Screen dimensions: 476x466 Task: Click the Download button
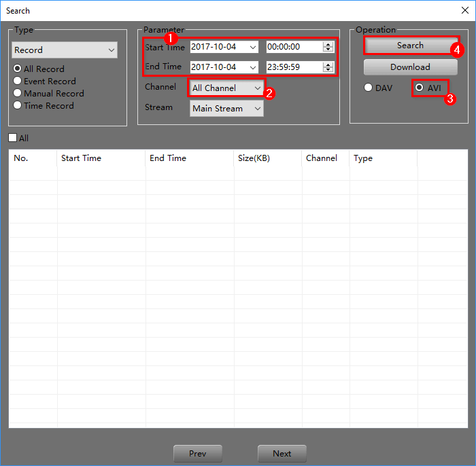point(410,67)
